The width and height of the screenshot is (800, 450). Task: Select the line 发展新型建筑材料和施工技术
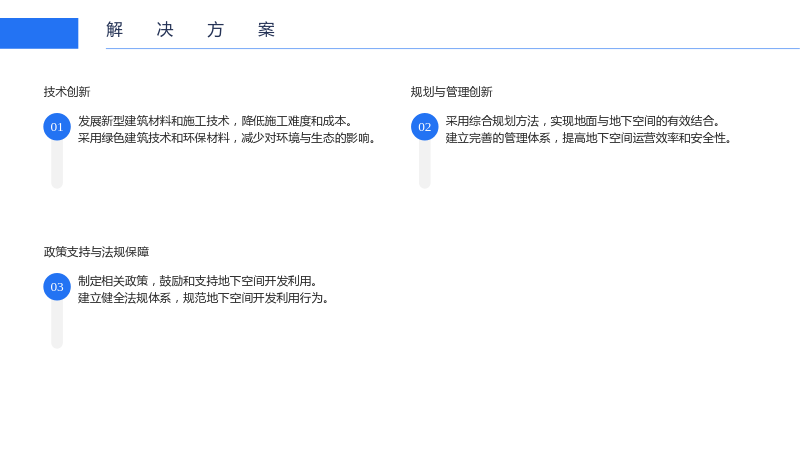pyautogui.click(x=215, y=121)
